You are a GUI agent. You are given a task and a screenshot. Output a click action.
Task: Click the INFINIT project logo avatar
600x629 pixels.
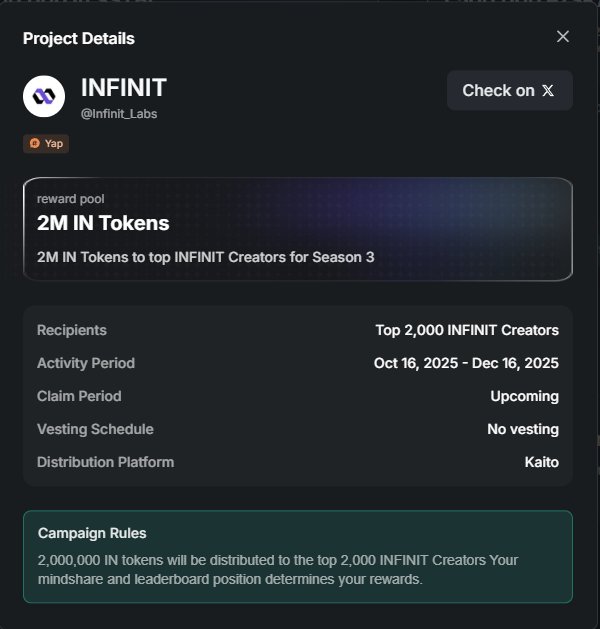pos(44,96)
